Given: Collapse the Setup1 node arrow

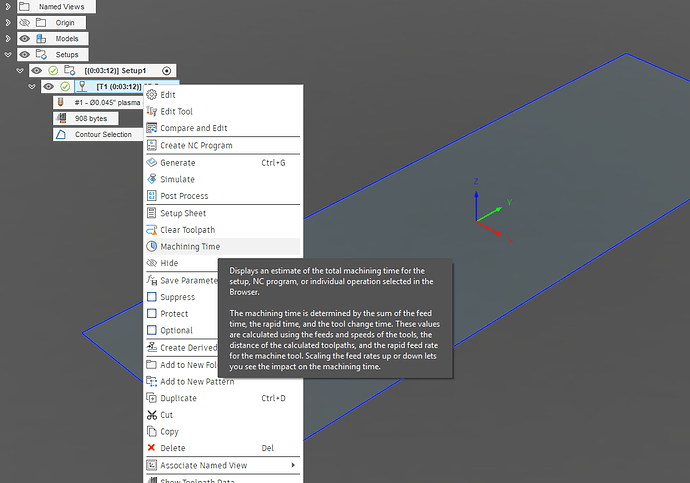Looking at the screenshot, I should (x=19, y=70).
